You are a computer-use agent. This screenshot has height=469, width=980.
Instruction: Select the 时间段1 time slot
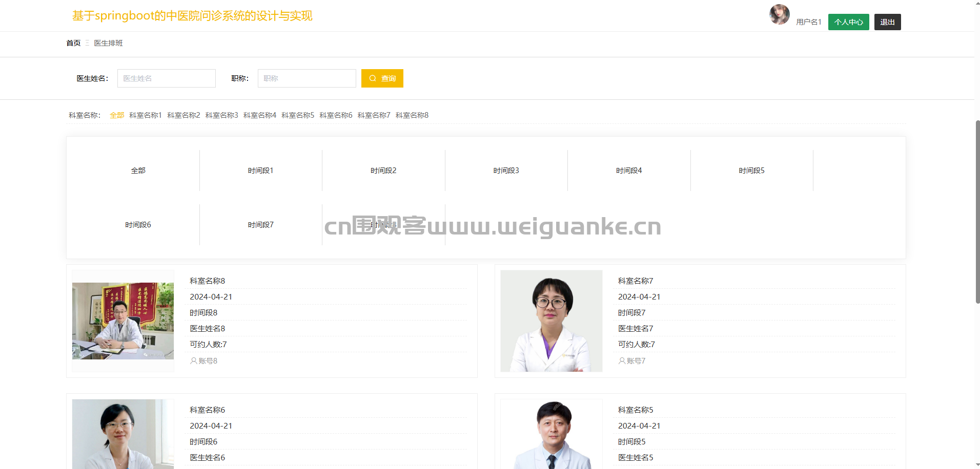pos(260,170)
